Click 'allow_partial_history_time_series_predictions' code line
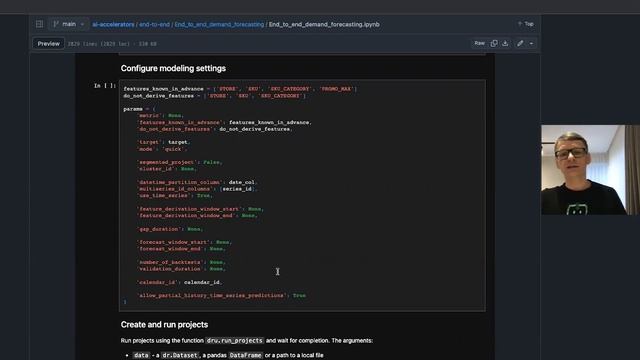640x360 pixels. tap(222, 296)
